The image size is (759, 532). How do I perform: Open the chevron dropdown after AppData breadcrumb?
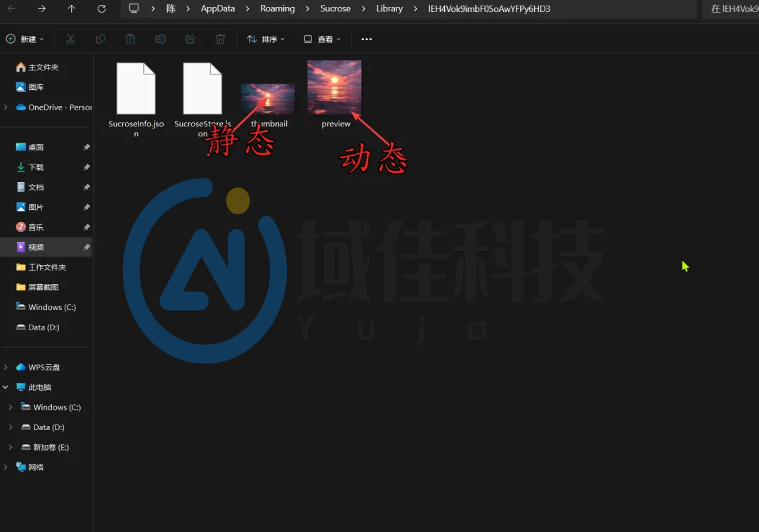[x=247, y=8]
